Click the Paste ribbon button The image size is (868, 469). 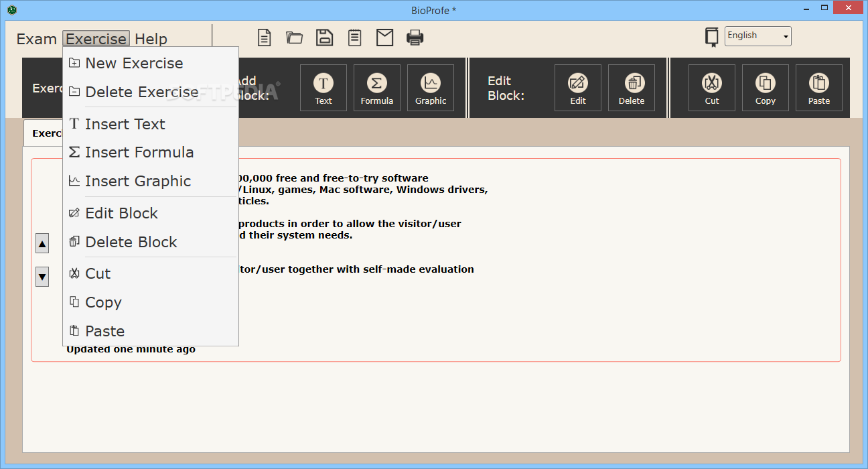pos(819,88)
